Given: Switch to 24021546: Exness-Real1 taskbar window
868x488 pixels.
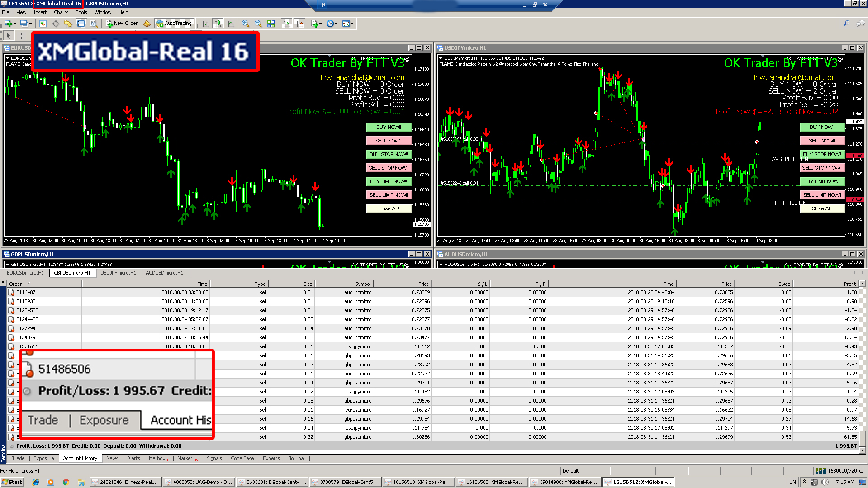Looking at the screenshot, I should tap(126, 482).
